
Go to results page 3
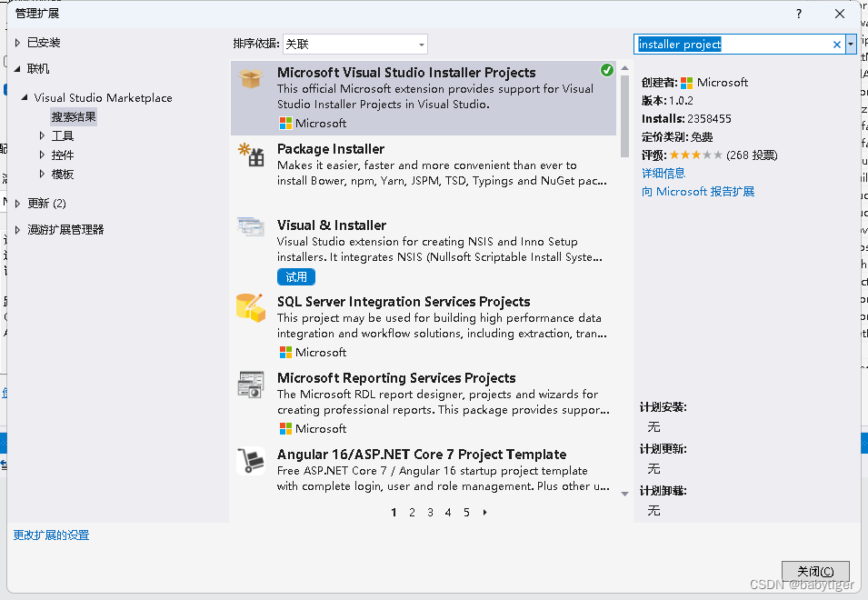430,513
